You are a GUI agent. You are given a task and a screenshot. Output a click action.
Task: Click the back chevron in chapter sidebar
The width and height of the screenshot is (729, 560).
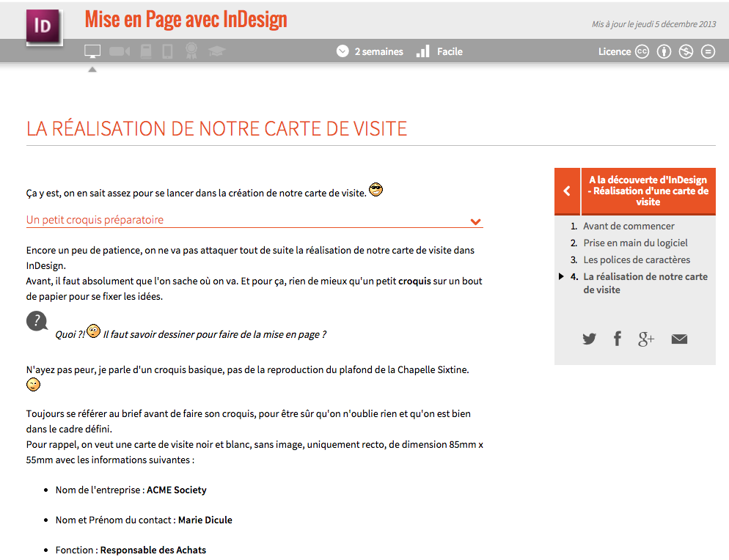567,191
